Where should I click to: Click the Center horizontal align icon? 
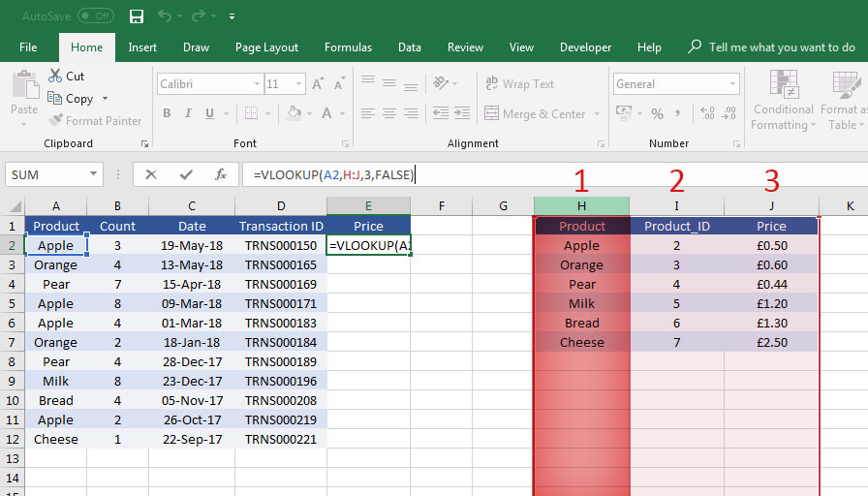[x=389, y=113]
